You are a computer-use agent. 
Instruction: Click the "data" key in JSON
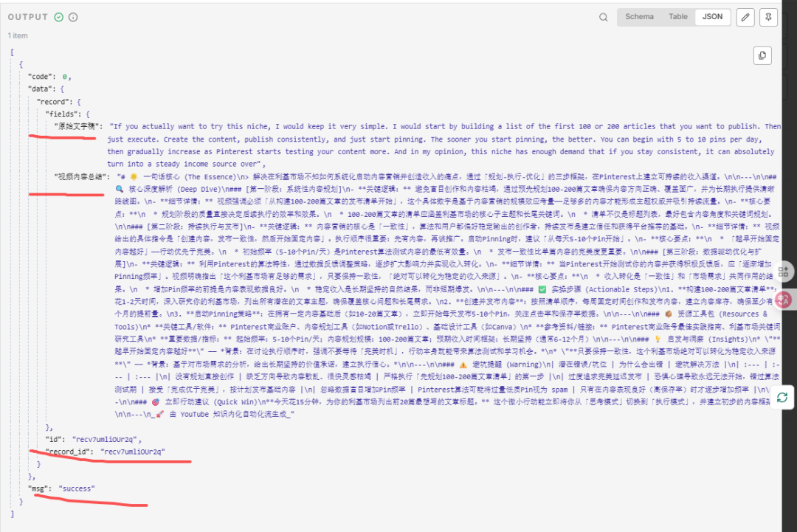(41, 89)
